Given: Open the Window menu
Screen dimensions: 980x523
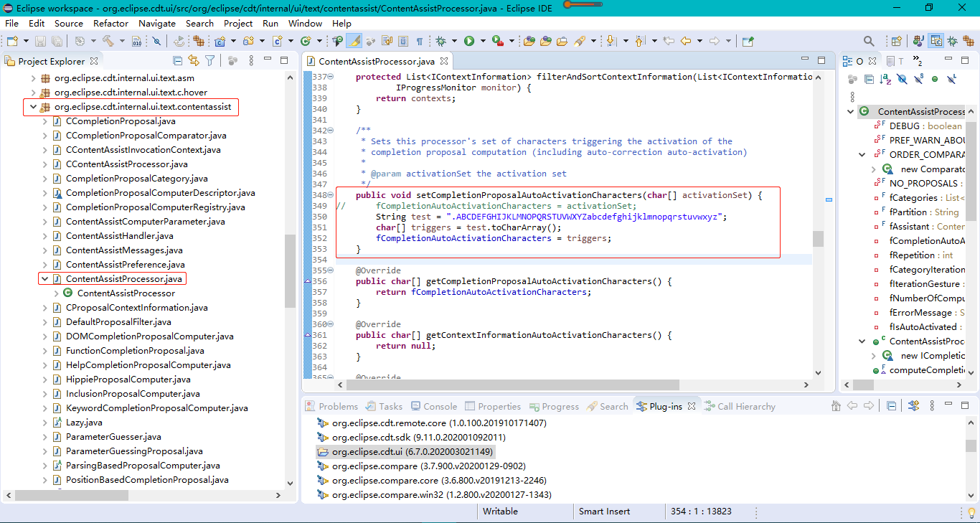Looking at the screenshot, I should click(305, 23).
